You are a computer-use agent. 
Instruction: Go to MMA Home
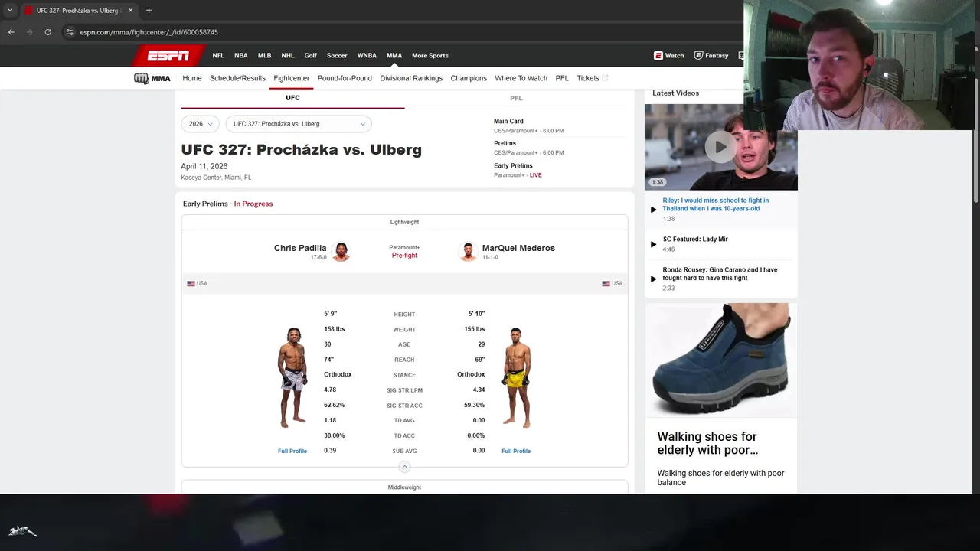(x=192, y=78)
